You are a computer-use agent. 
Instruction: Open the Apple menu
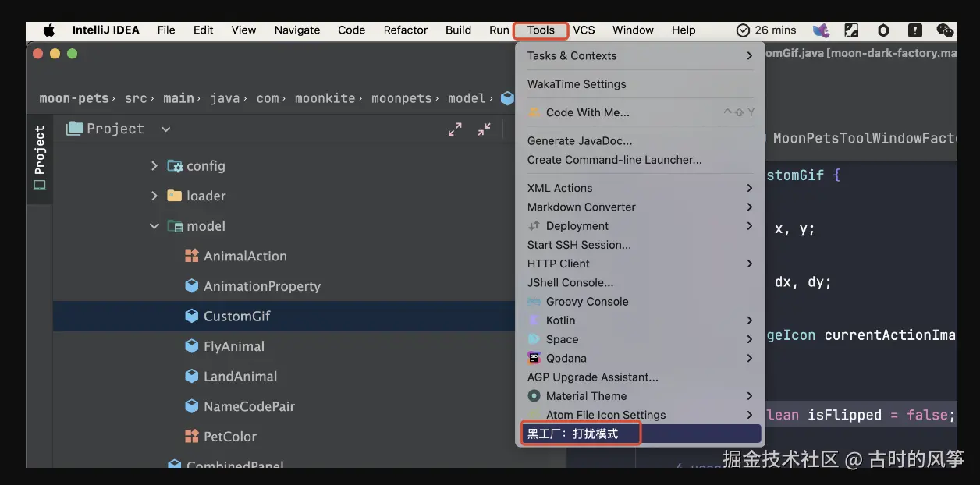point(49,30)
